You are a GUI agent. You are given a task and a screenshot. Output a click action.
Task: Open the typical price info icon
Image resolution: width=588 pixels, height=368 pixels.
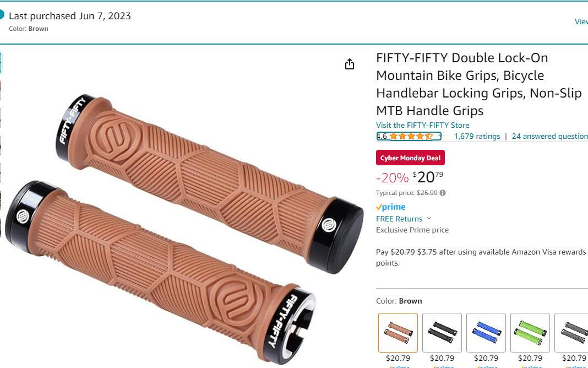443,193
